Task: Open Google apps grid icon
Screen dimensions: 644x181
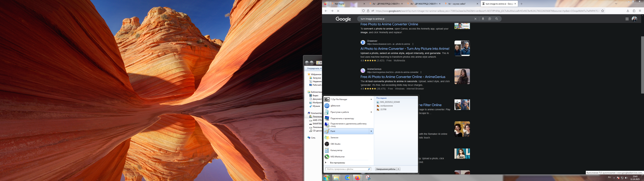Action: pyautogui.click(x=627, y=19)
